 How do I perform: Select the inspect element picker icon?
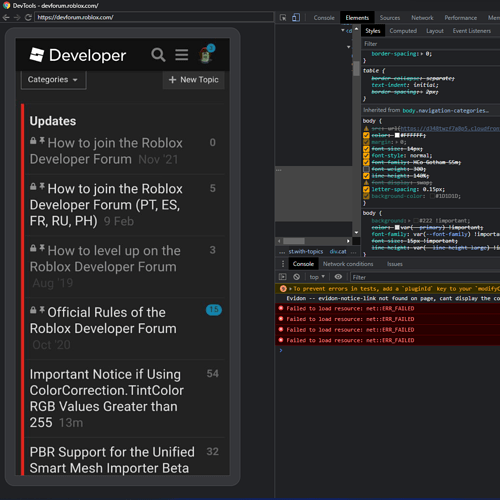coord(283,17)
